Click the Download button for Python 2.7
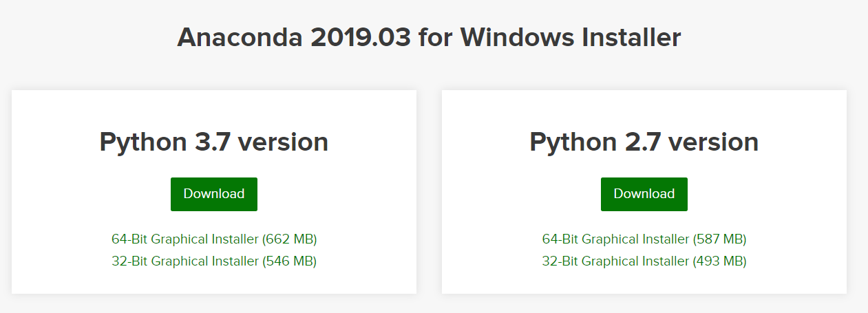Viewport: 868px width, 313px height. (x=644, y=194)
